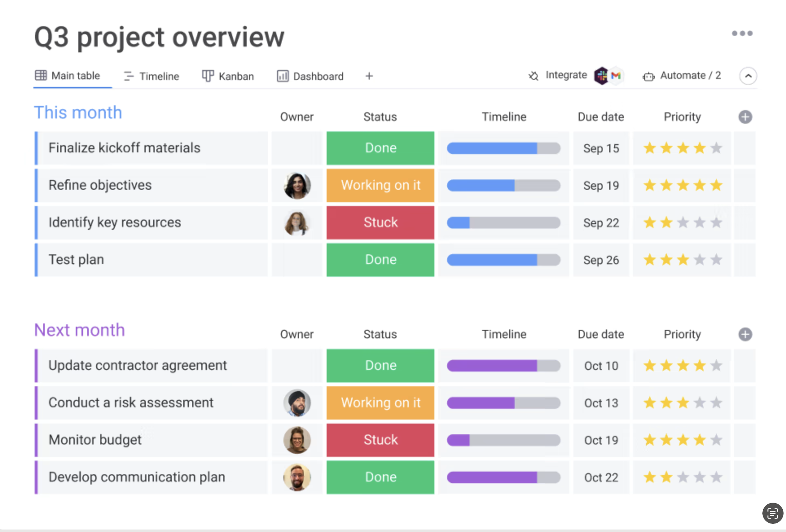Open the three-dots board options menu
This screenshot has height=532, width=786.
742,33
